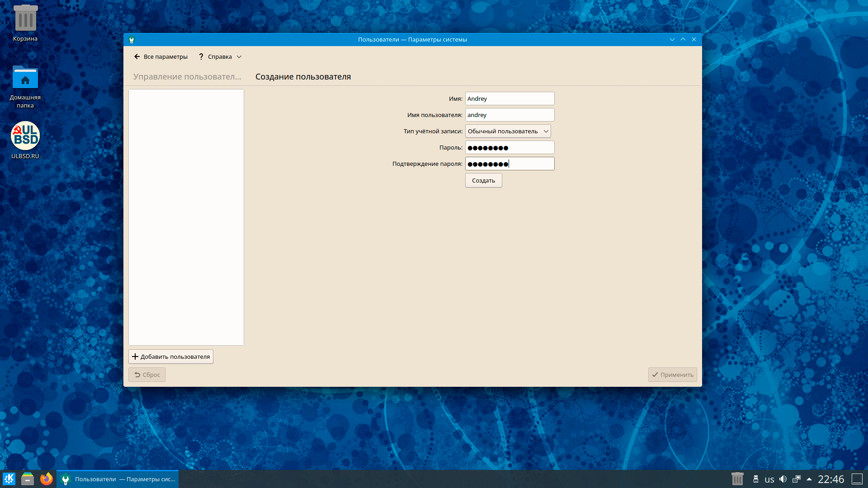868x488 pixels.
Task: Open the ULBSD.RU desktop shortcut
Action: tap(25, 136)
